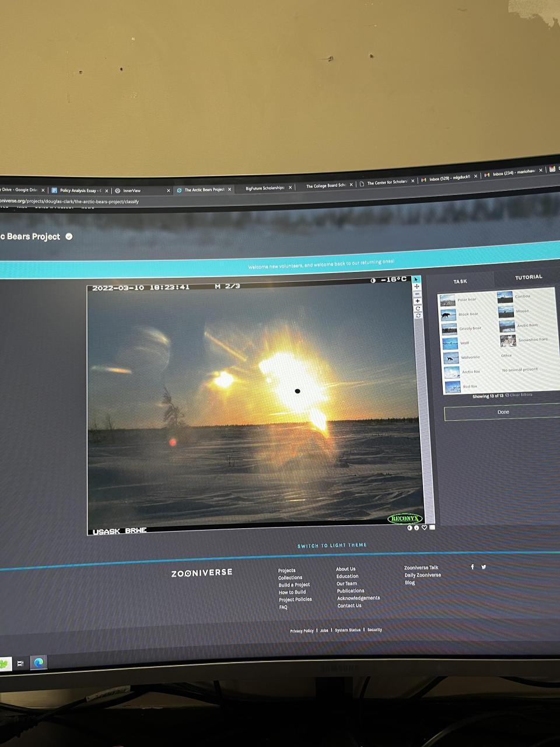Viewport: 560px width, 747px height.
Task: Open the TUTORIAL tab
Action: 528,277
